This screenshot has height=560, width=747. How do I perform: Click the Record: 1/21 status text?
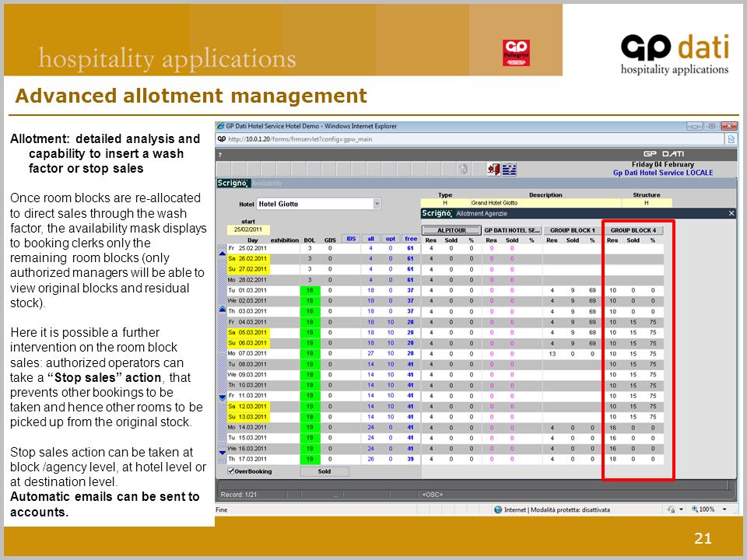[239, 495]
